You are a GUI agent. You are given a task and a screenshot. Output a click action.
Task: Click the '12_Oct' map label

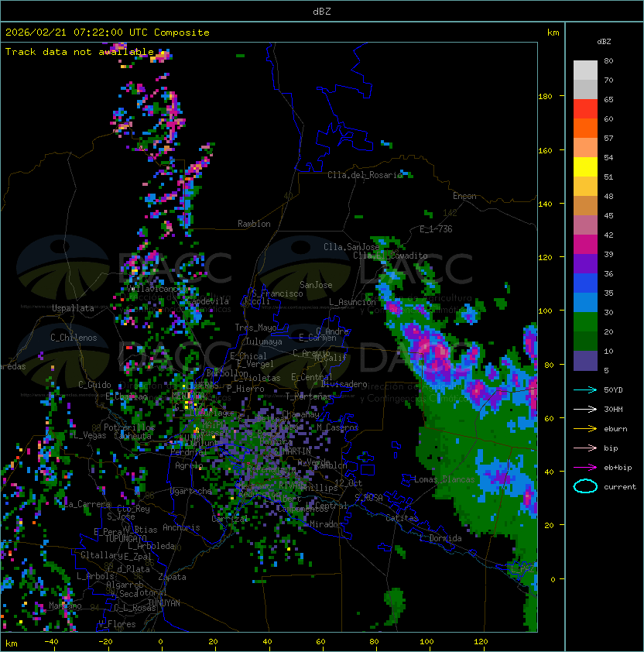[x=348, y=483]
